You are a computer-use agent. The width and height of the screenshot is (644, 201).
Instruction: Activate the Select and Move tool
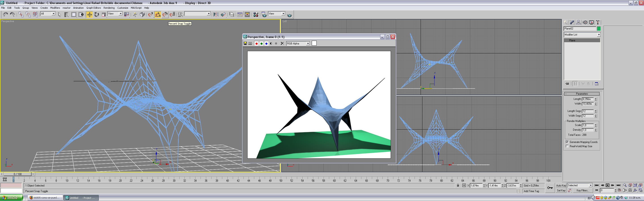tap(89, 15)
